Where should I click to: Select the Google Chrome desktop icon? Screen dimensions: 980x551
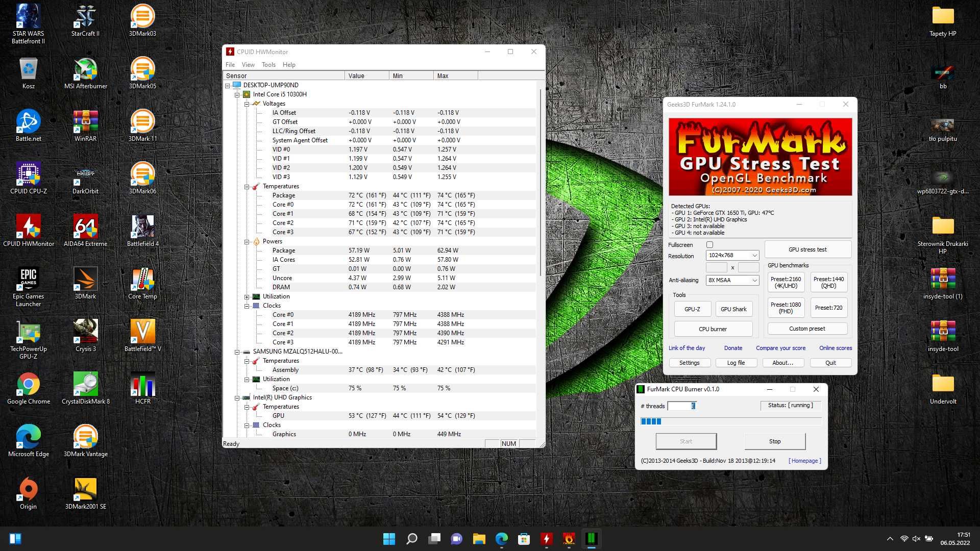(x=28, y=388)
